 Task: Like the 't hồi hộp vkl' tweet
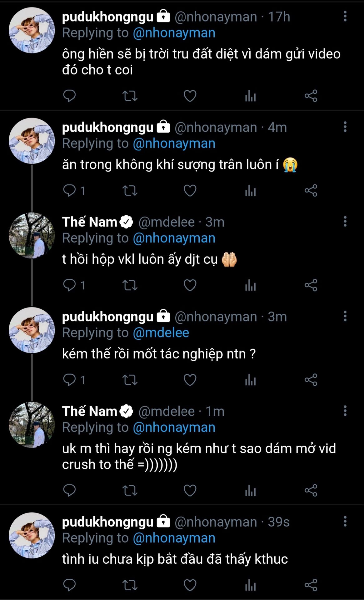point(190,285)
